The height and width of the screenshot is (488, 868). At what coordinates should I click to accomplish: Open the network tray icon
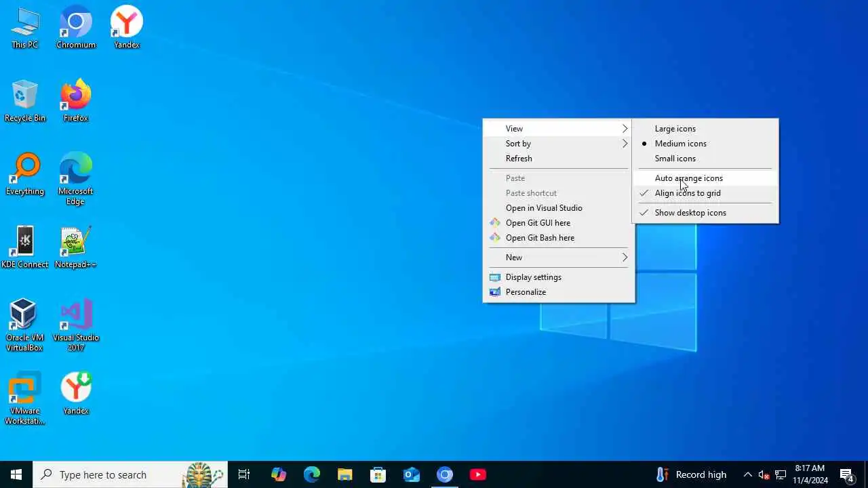pyautogui.click(x=781, y=474)
